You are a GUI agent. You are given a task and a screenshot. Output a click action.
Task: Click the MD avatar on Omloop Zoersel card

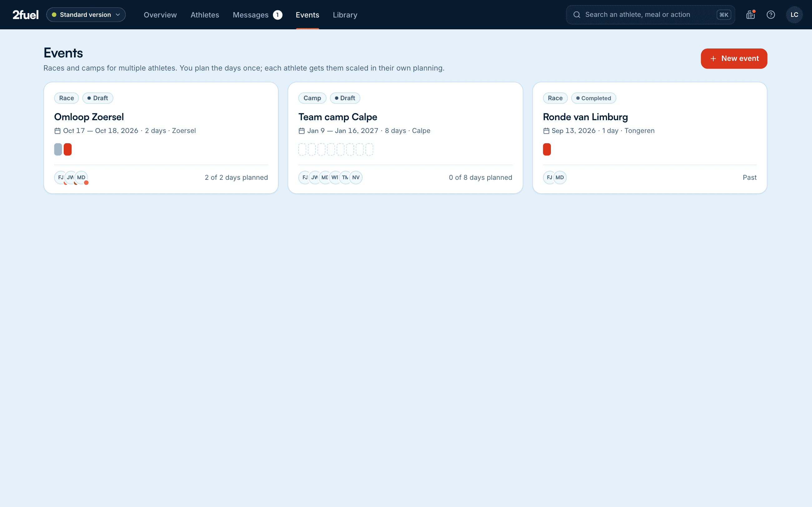tap(81, 177)
